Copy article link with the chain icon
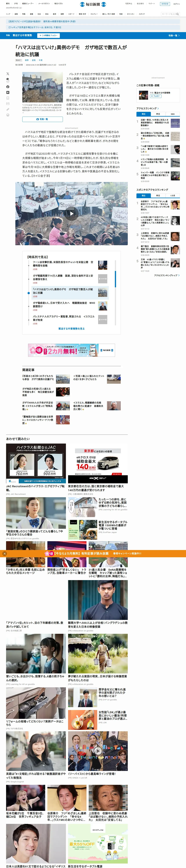Viewport: 186px width, 868px height. [x=8, y=110]
